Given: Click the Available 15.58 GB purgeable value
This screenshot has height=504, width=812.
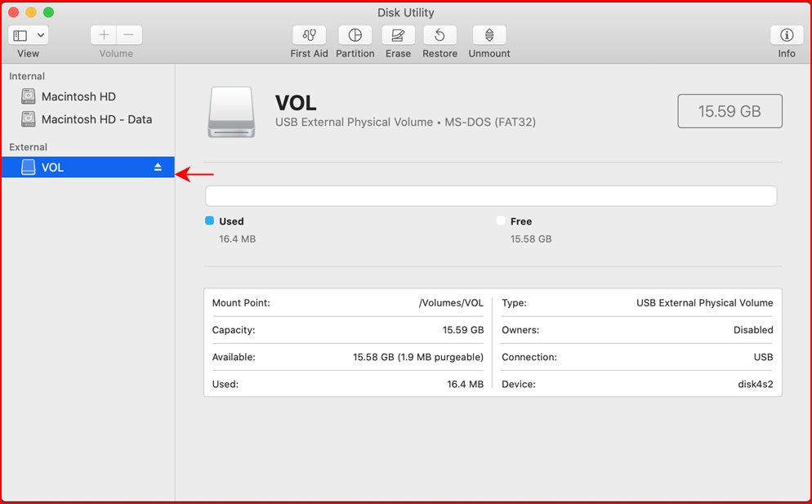Looking at the screenshot, I should pos(418,357).
